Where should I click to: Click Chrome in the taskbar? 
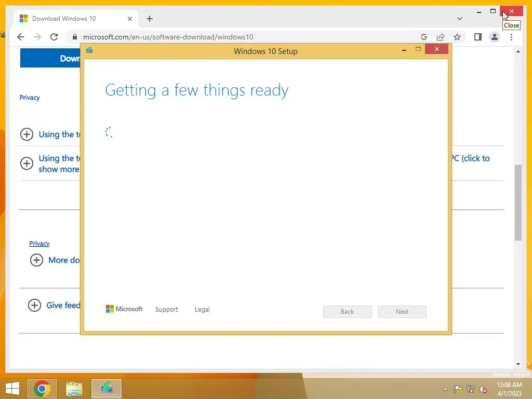[x=42, y=389]
